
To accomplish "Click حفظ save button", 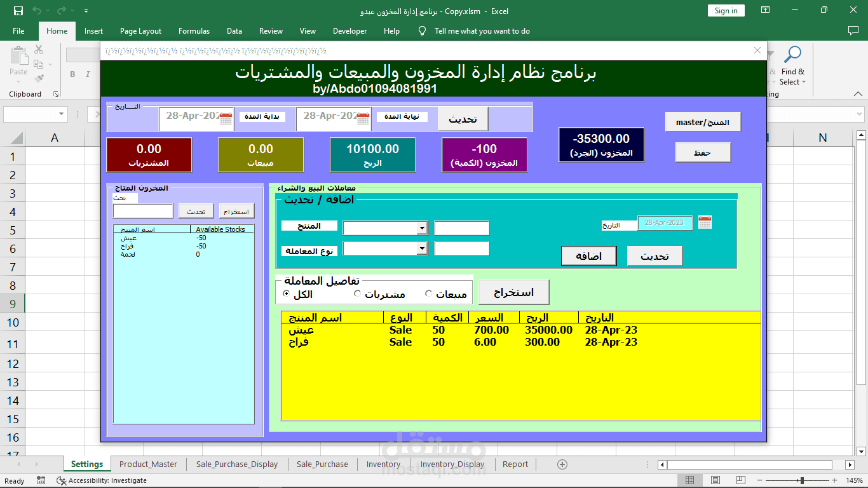I will tap(703, 152).
